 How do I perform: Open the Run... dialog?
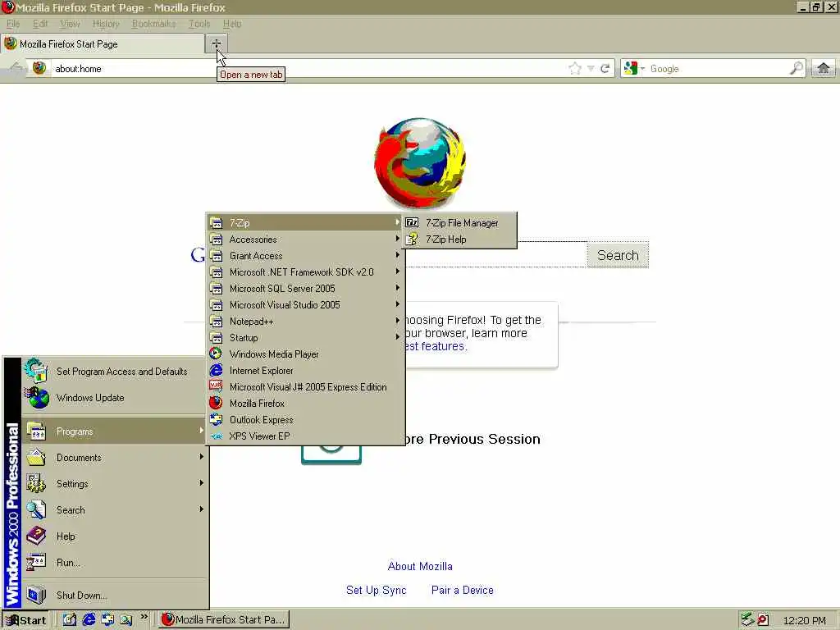click(x=113, y=563)
